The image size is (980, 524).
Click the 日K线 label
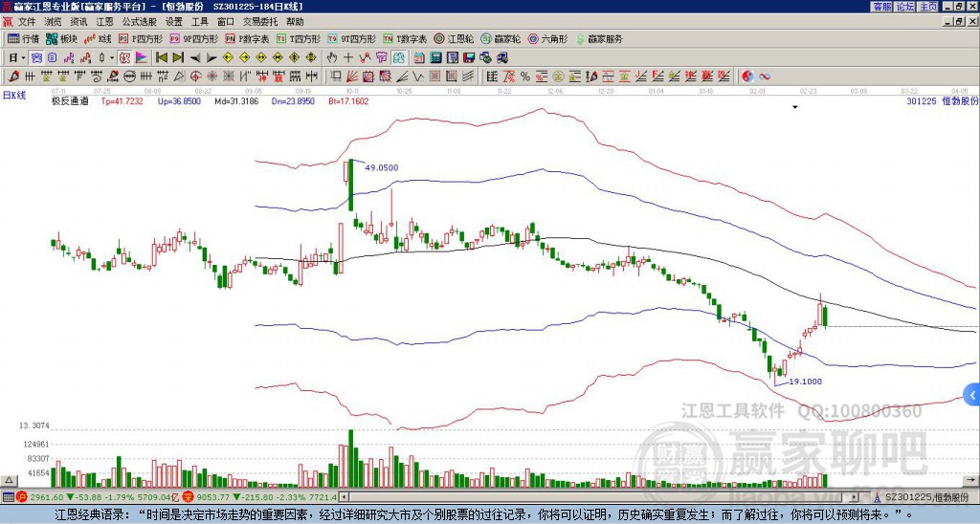pyautogui.click(x=13, y=96)
